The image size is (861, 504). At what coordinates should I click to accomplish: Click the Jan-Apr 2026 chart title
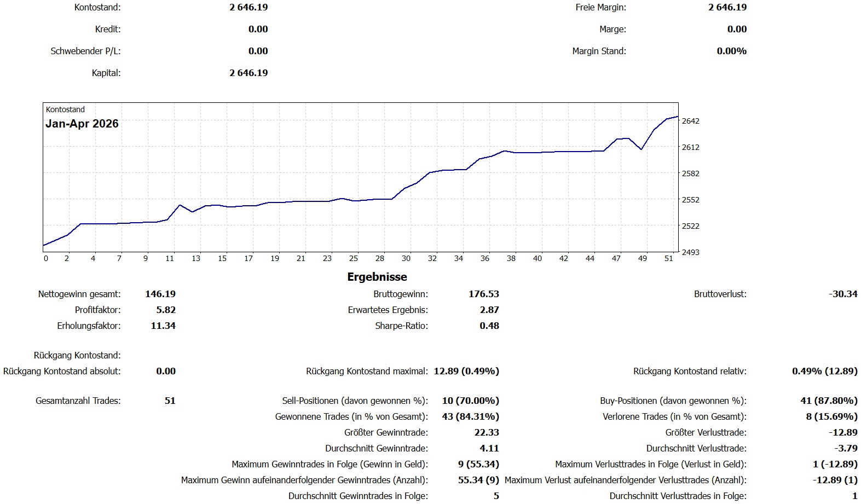tap(82, 124)
